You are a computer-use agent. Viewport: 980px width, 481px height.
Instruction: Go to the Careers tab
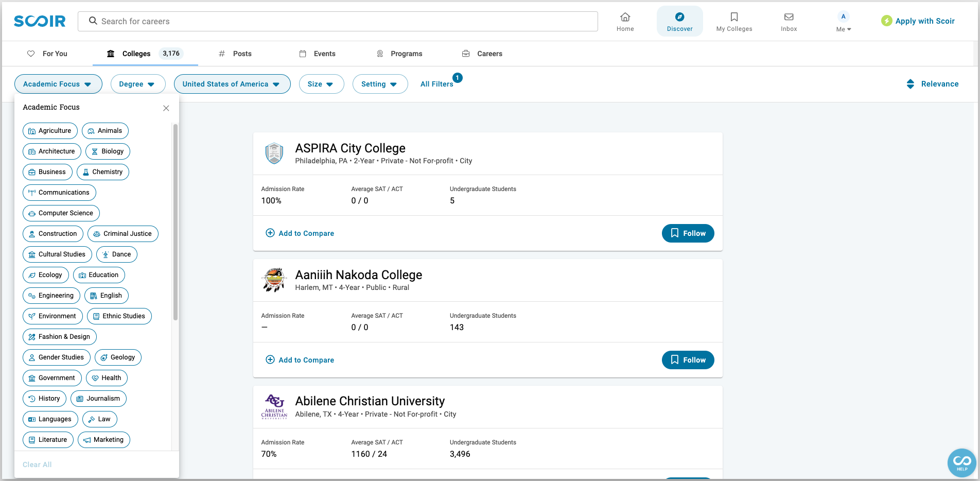coord(482,54)
